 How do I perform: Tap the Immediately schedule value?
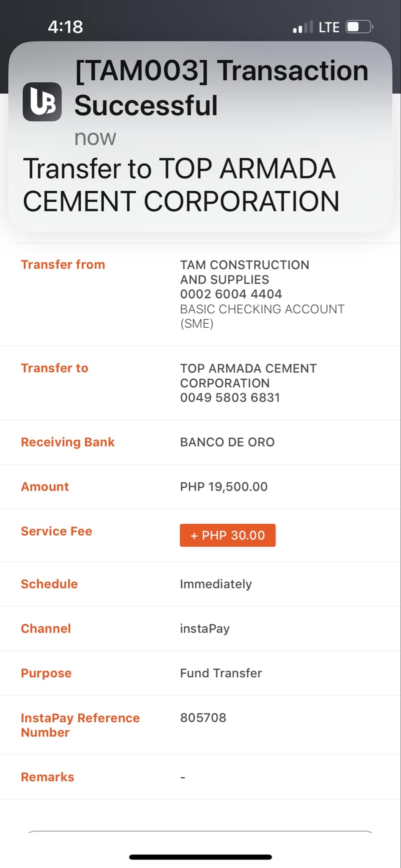pyautogui.click(x=216, y=584)
